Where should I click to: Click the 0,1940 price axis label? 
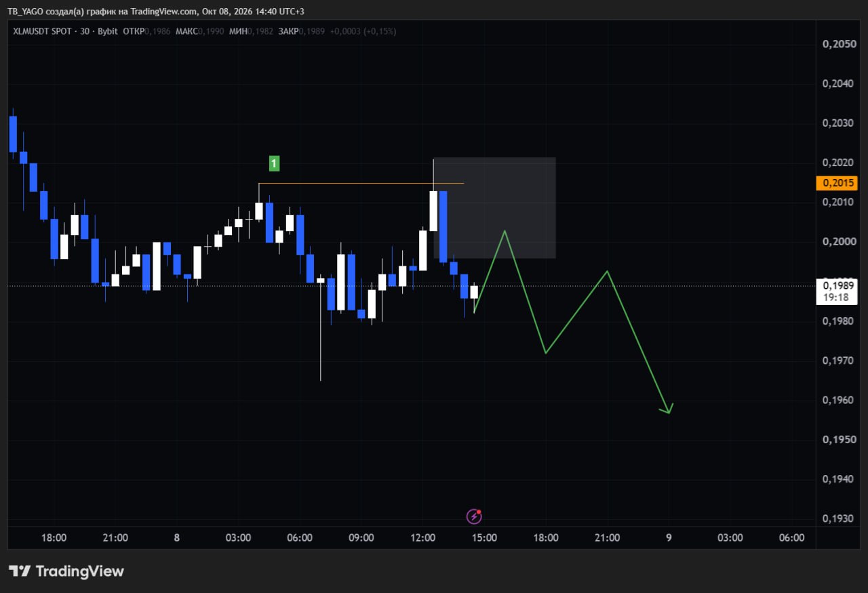(838, 479)
